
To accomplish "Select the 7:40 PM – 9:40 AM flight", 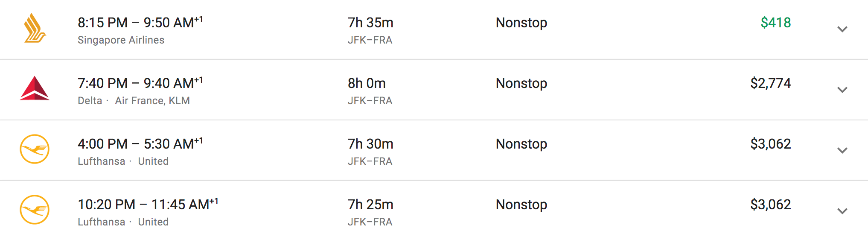I will pyautogui.click(x=140, y=83).
